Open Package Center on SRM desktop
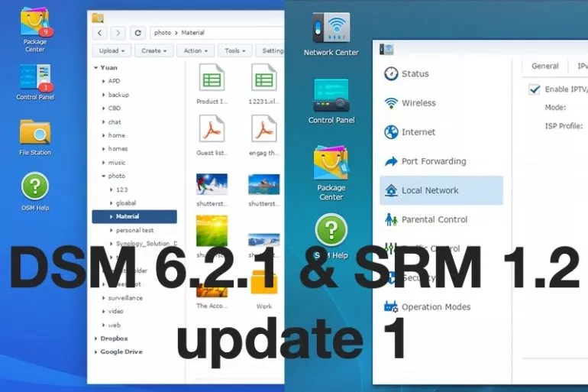The image size is (588, 392). [331, 173]
